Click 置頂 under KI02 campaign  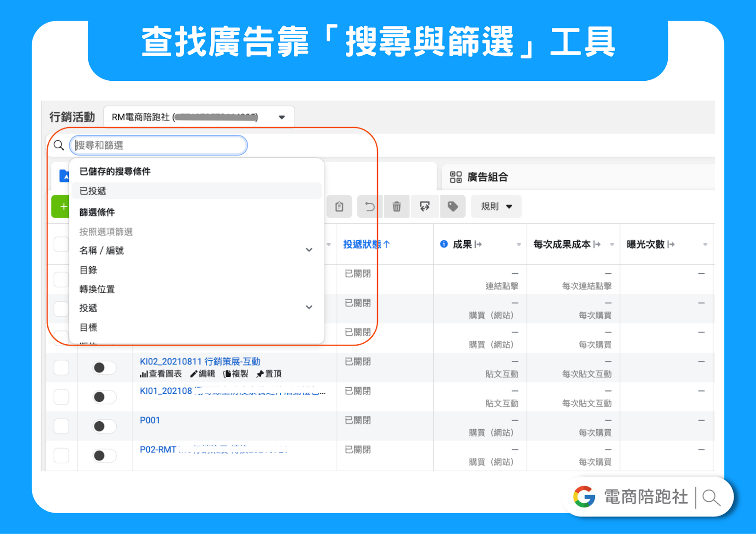click(x=269, y=374)
